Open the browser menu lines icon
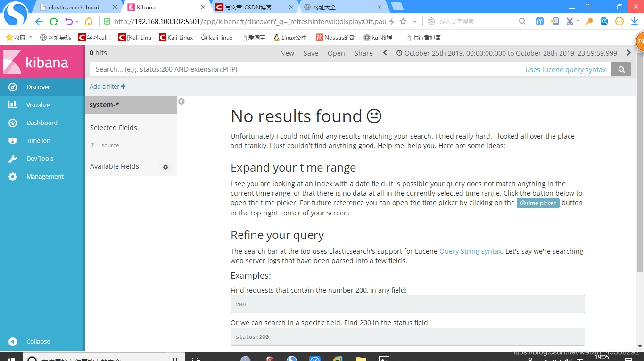This screenshot has width=644, height=361. click(572, 7)
